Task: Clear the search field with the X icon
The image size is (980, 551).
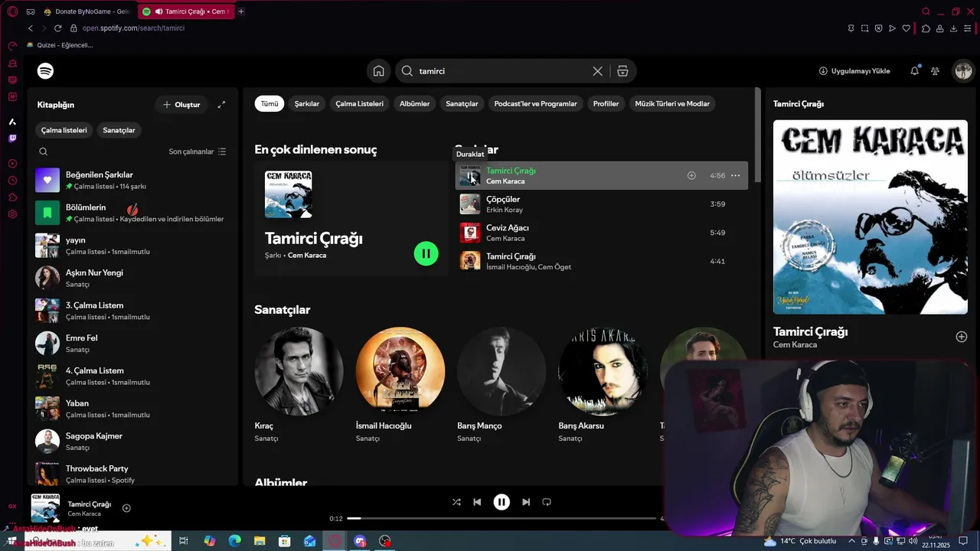Action: pos(597,71)
